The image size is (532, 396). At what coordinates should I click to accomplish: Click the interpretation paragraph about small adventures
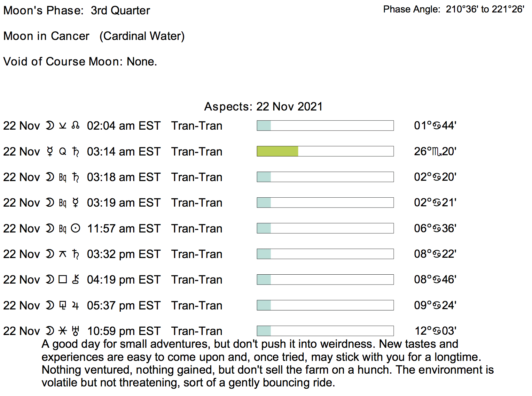[267, 363]
